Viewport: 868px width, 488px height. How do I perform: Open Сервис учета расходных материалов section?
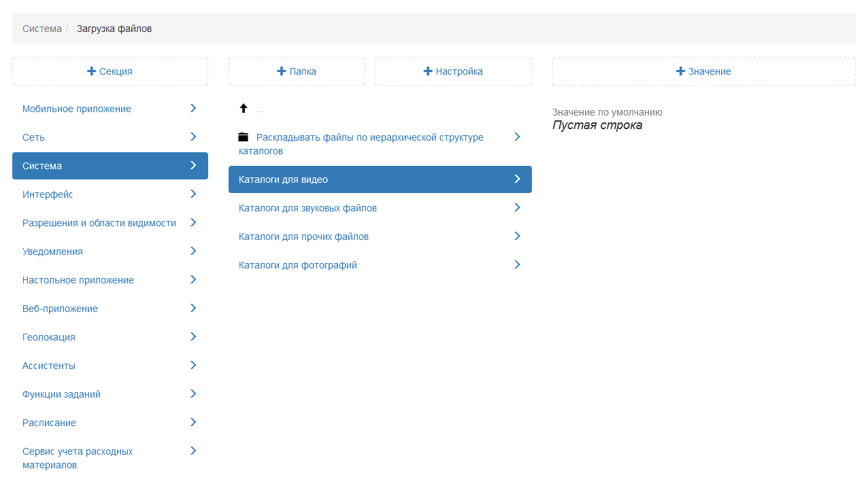tap(78, 458)
